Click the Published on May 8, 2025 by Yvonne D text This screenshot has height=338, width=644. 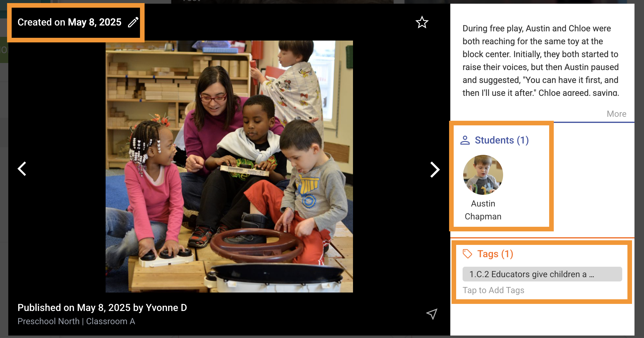click(102, 307)
